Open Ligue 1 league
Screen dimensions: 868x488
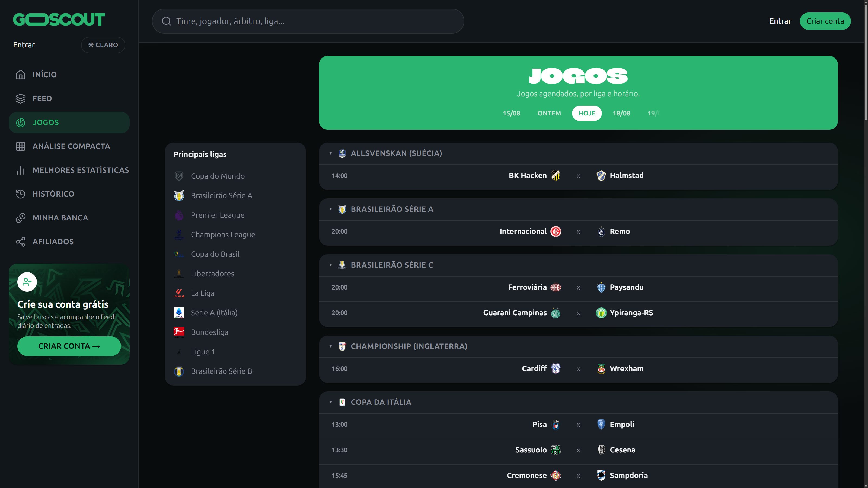(235, 352)
